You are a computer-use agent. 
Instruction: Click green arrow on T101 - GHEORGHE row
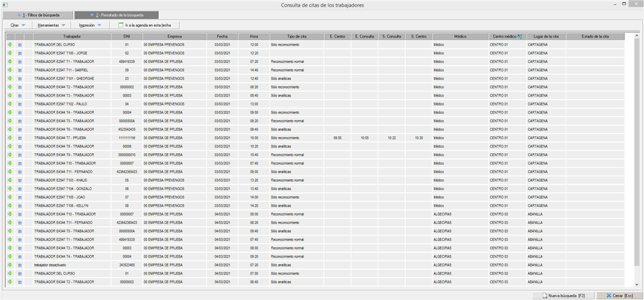[10, 79]
